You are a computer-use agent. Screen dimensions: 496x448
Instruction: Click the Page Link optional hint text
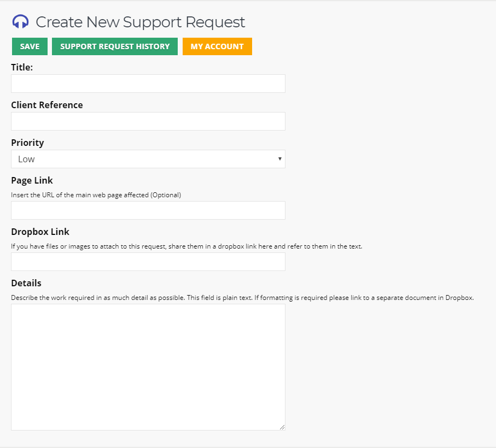96,195
